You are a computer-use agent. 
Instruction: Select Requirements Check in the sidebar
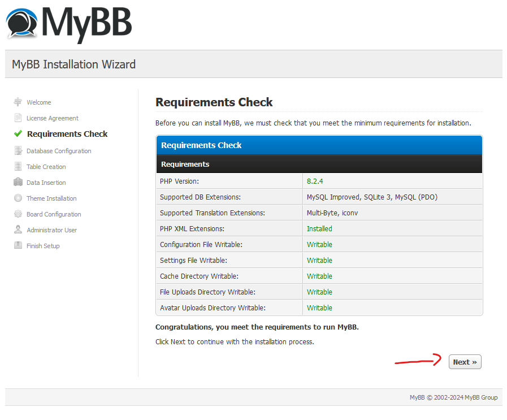67,134
